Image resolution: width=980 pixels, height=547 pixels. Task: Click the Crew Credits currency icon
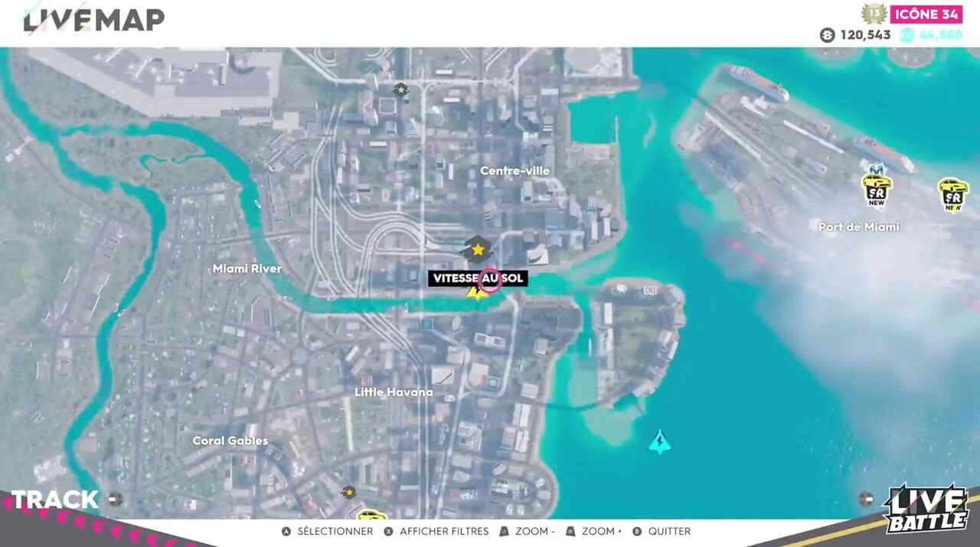[x=906, y=35]
